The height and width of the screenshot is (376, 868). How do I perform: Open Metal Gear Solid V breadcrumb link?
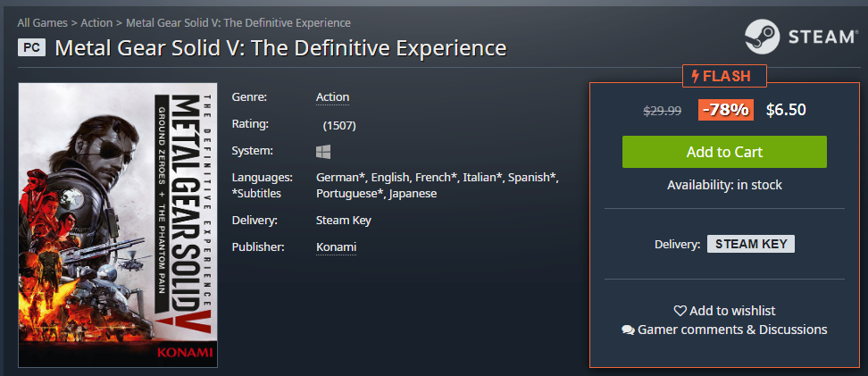pyautogui.click(x=238, y=22)
